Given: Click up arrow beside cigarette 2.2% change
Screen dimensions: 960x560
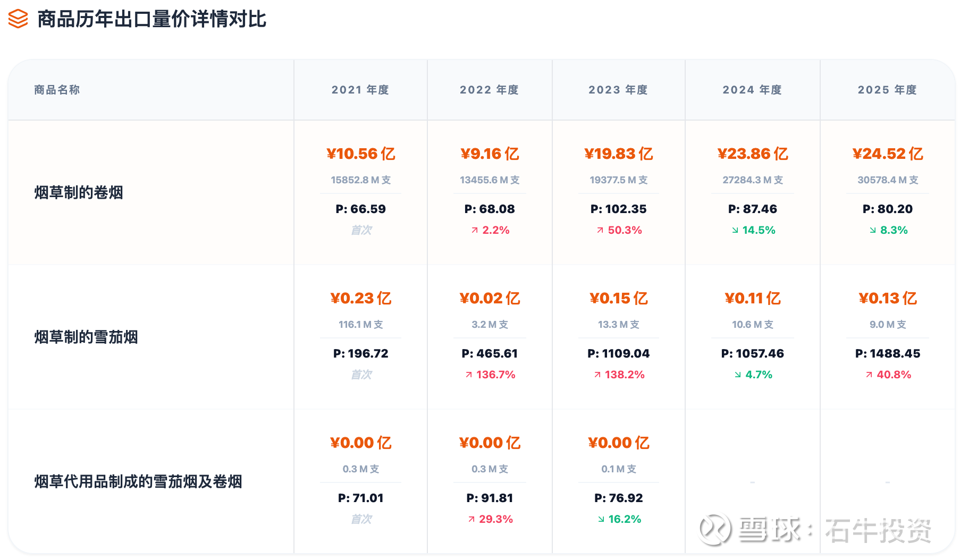Looking at the screenshot, I should click(x=475, y=231).
